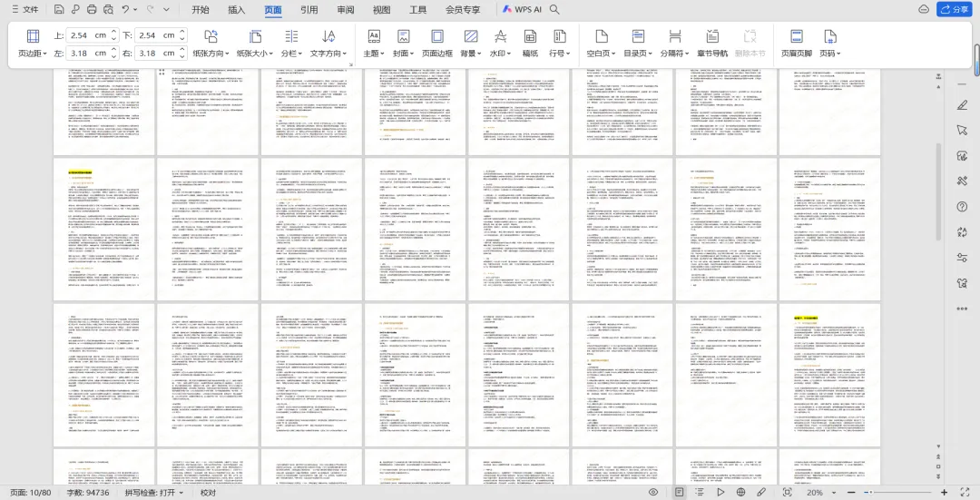Viewport: 980px width, 500px height.
Task: Click zoom in plus button
Action: tap(944, 493)
